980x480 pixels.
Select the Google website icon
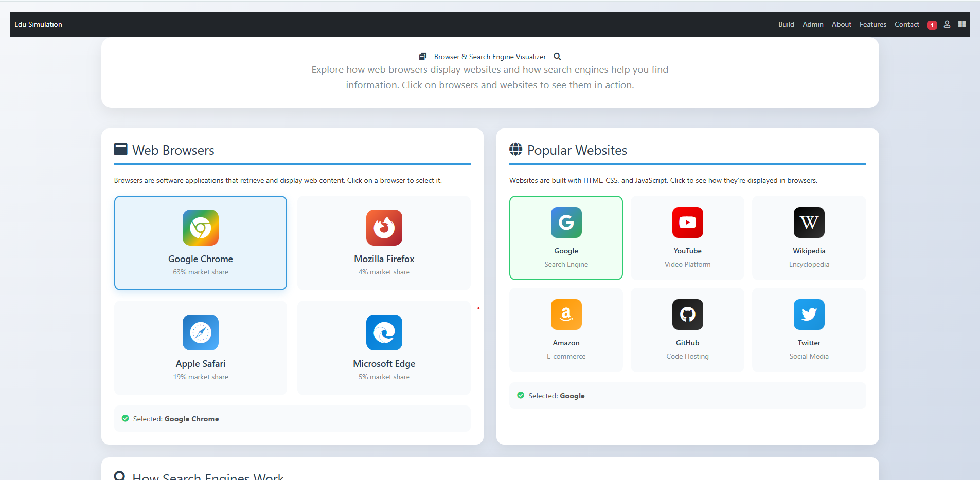coord(566,223)
